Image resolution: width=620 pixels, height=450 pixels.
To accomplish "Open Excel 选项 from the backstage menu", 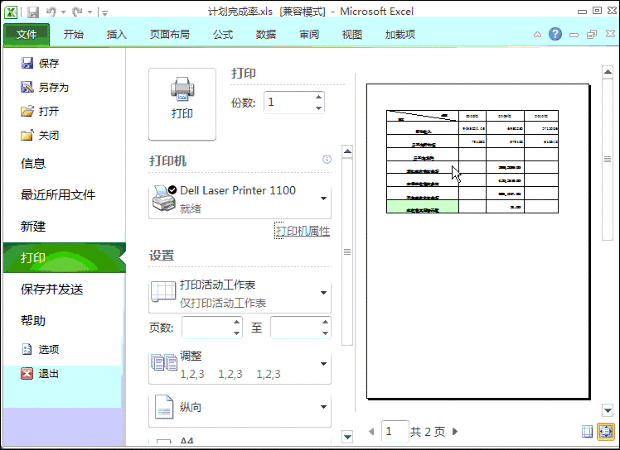I will [x=40, y=350].
